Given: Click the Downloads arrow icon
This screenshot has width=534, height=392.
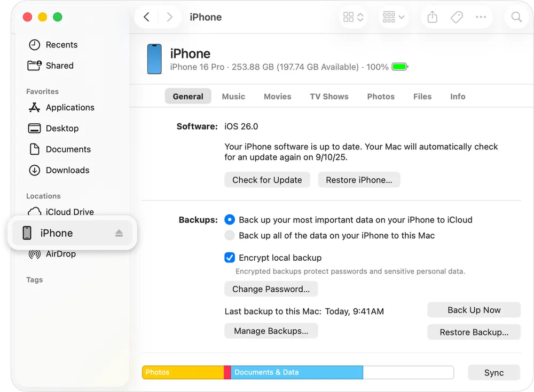Looking at the screenshot, I should (34, 170).
